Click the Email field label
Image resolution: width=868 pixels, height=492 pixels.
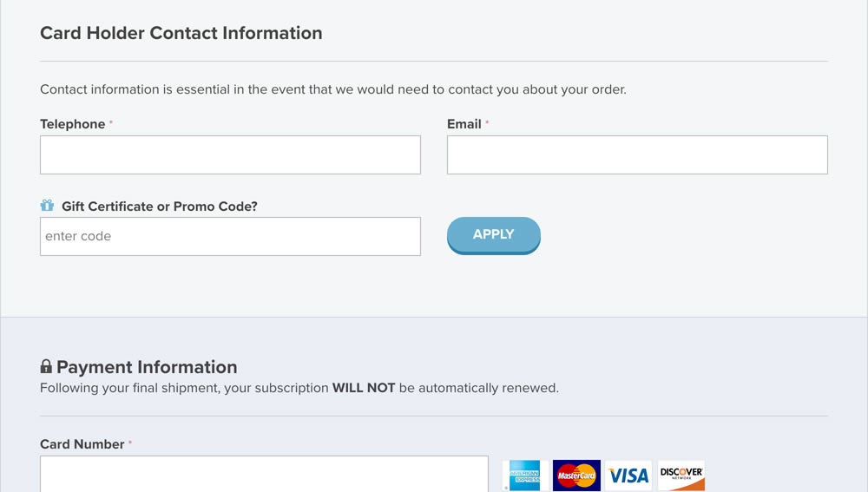[x=464, y=124]
